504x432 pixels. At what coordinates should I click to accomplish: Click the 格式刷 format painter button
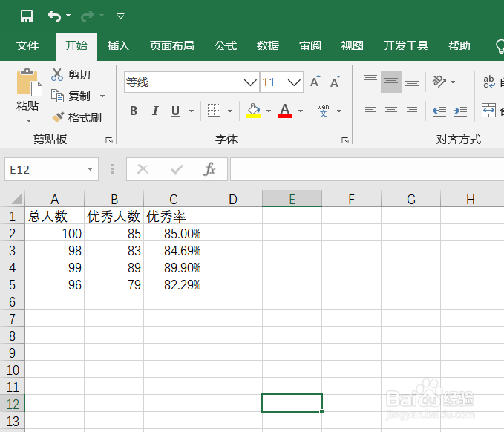point(76,117)
